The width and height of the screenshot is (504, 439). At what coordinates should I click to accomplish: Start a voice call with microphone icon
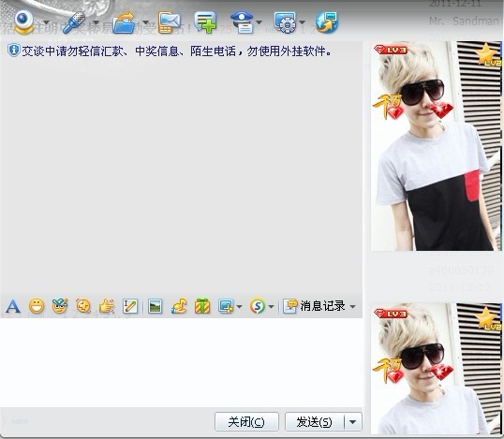click(74, 22)
